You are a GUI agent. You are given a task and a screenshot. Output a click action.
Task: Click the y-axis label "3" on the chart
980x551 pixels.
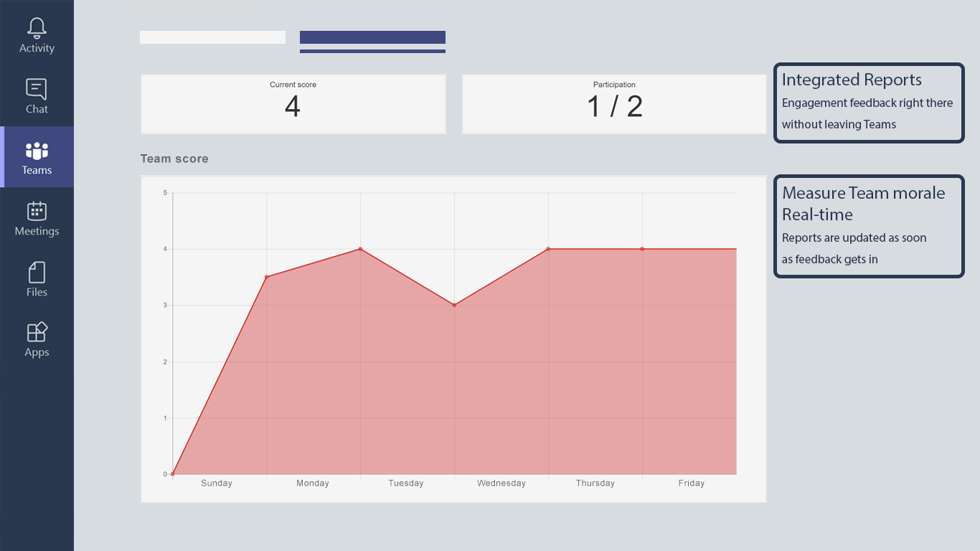click(165, 306)
